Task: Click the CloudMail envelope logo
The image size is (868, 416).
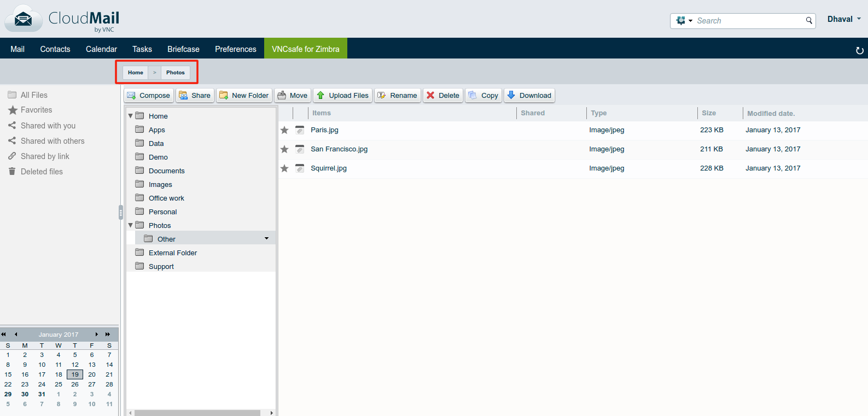Action: [x=24, y=19]
